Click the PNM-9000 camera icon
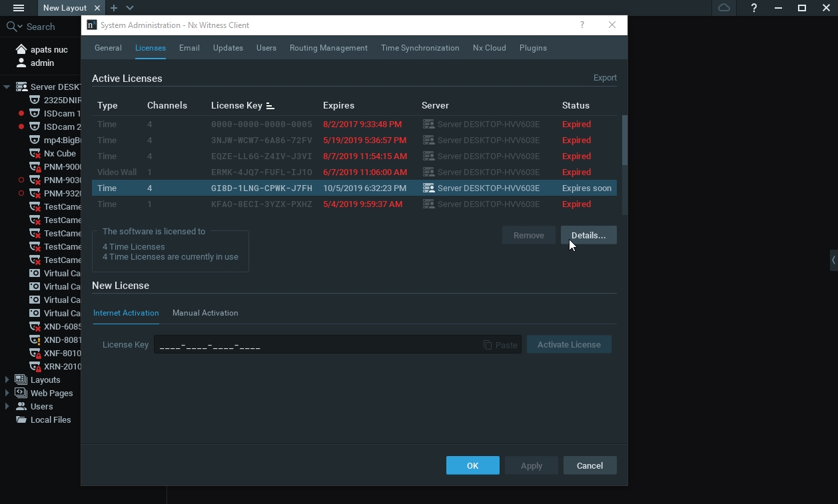The width and height of the screenshot is (838, 504). click(35, 166)
